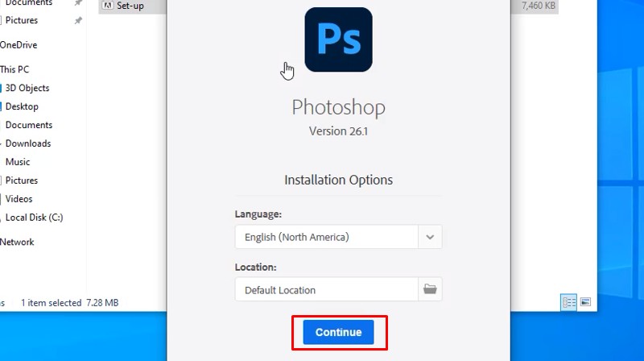Switch Explorer to large thumbnails view icon

(x=586, y=302)
